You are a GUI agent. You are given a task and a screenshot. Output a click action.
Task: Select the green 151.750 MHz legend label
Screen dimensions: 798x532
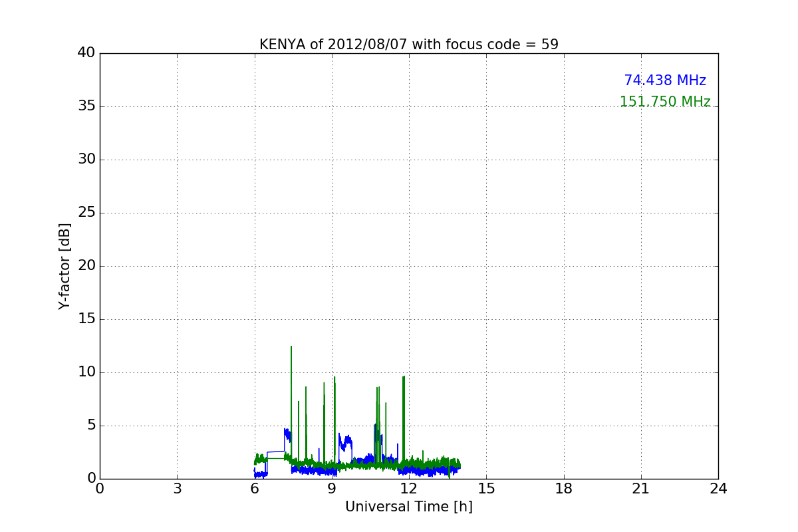click(x=665, y=102)
